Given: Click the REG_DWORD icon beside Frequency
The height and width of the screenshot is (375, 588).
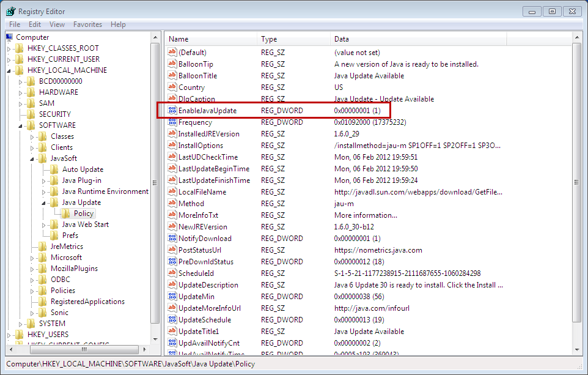Looking at the screenshot, I should click(x=171, y=122).
